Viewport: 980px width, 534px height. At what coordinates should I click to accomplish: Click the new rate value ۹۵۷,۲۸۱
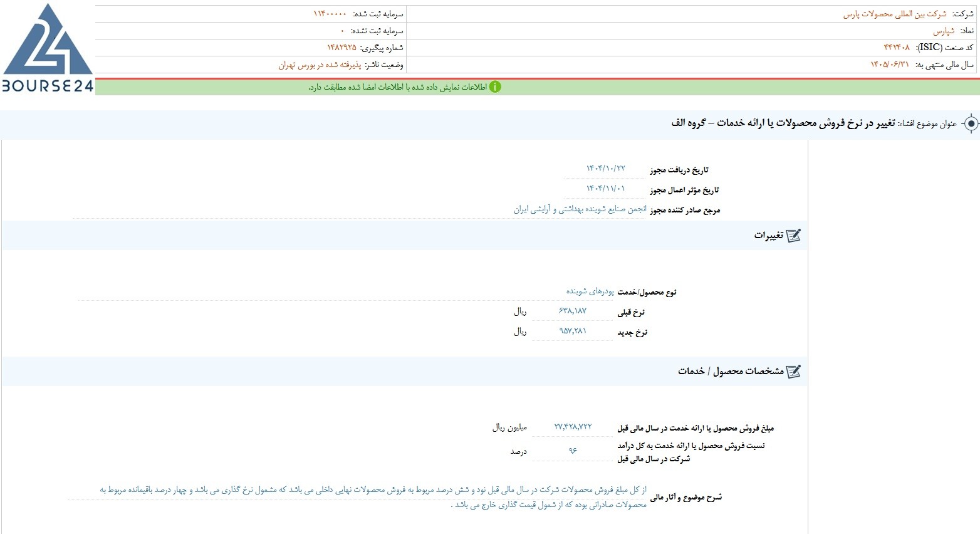pyautogui.click(x=573, y=331)
